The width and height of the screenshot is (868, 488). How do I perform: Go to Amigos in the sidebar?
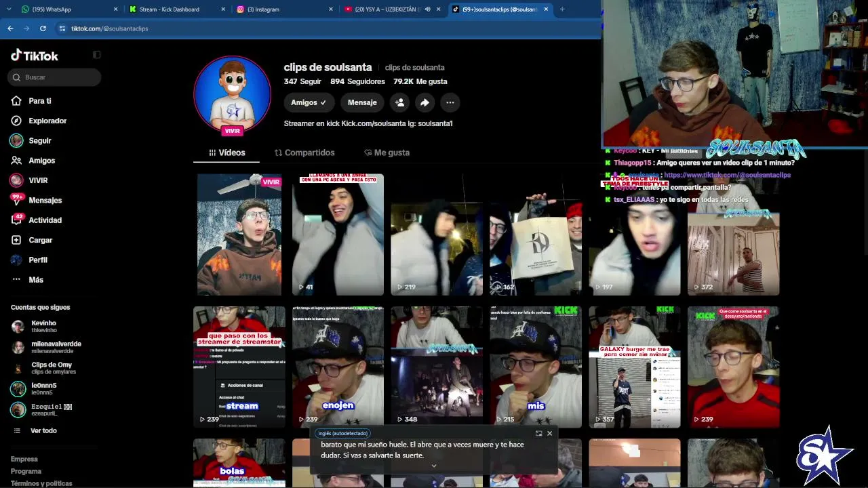pyautogui.click(x=41, y=161)
